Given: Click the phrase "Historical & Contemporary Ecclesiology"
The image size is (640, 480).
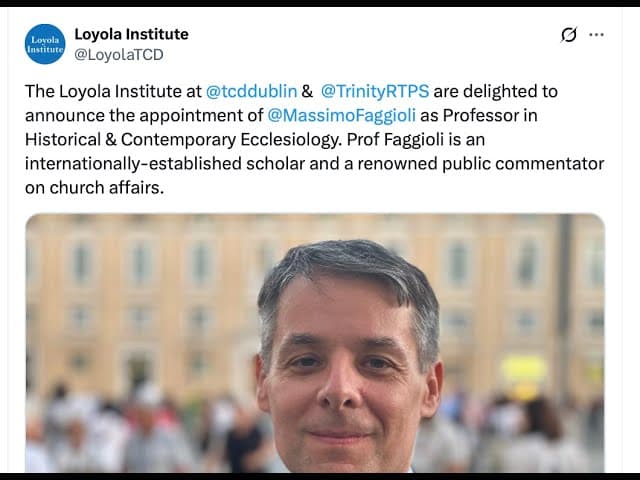Looking at the screenshot, I should pos(182,140).
